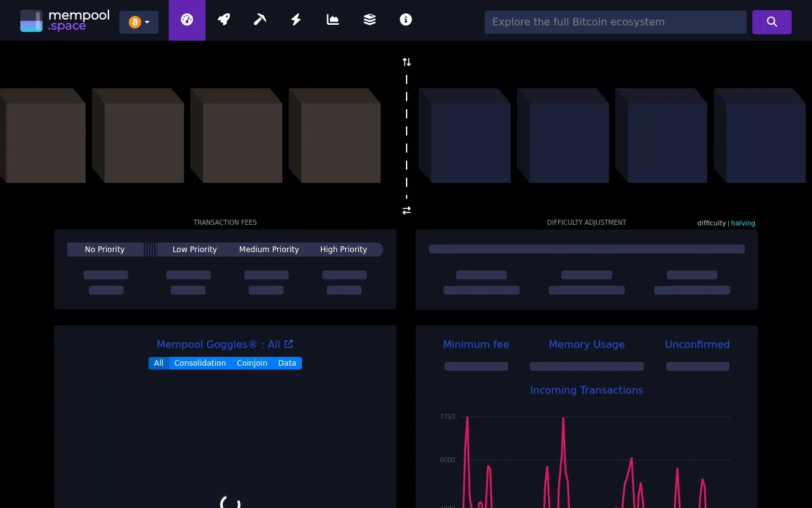Click the 6000 axis value
Screen dimensions: 812x508
tap(447, 460)
